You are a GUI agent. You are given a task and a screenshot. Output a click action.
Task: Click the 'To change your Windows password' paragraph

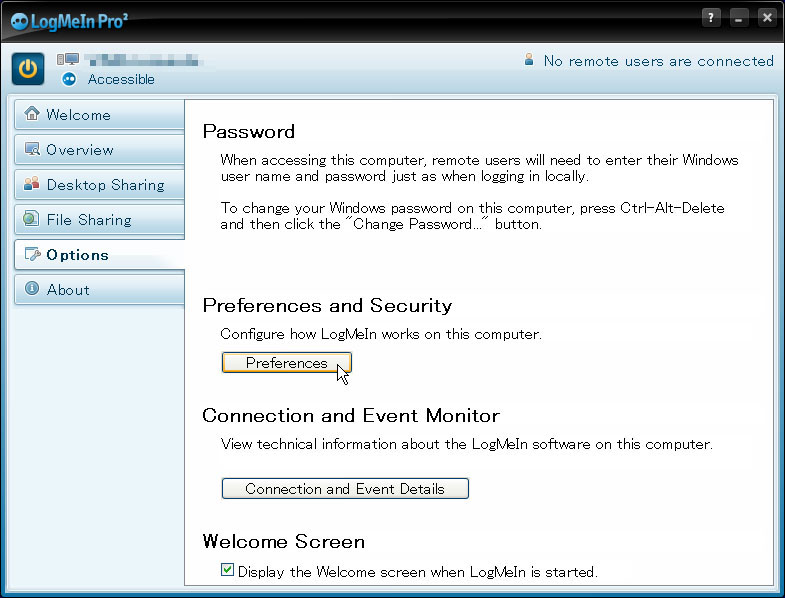point(472,216)
